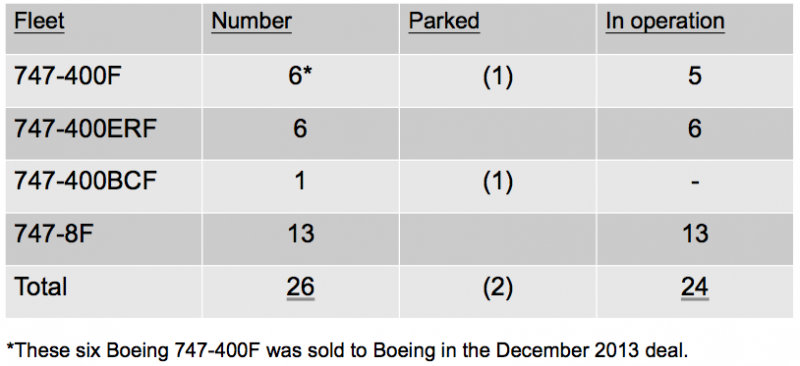Click the In operation column header
800x366 pixels.
click(x=665, y=21)
